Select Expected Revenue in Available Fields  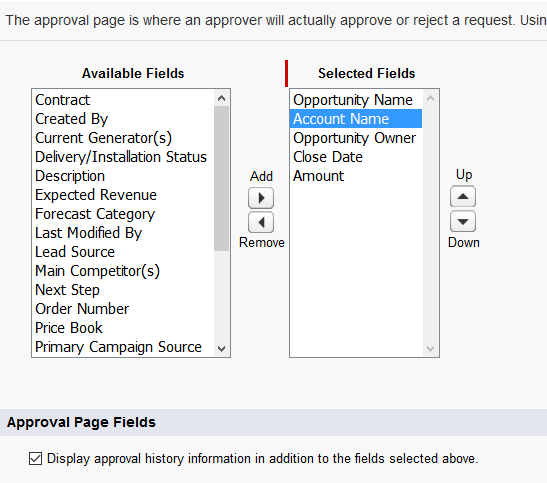[123, 195]
